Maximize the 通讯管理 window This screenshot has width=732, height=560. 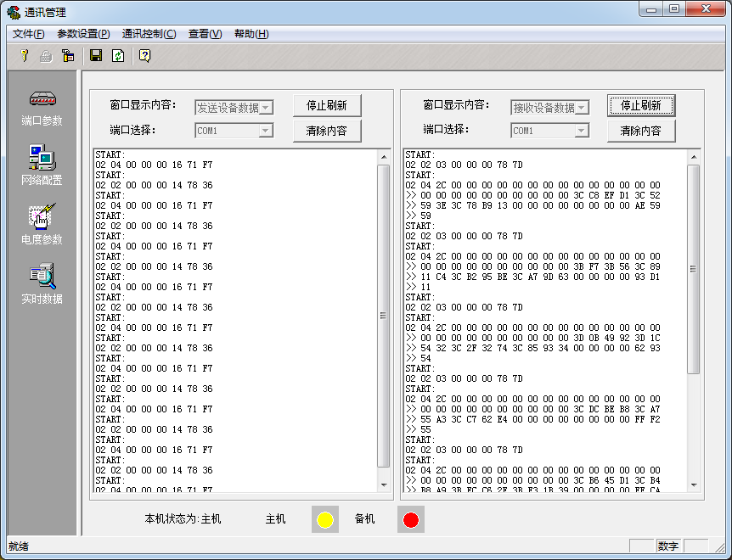pyautogui.click(x=674, y=9)
